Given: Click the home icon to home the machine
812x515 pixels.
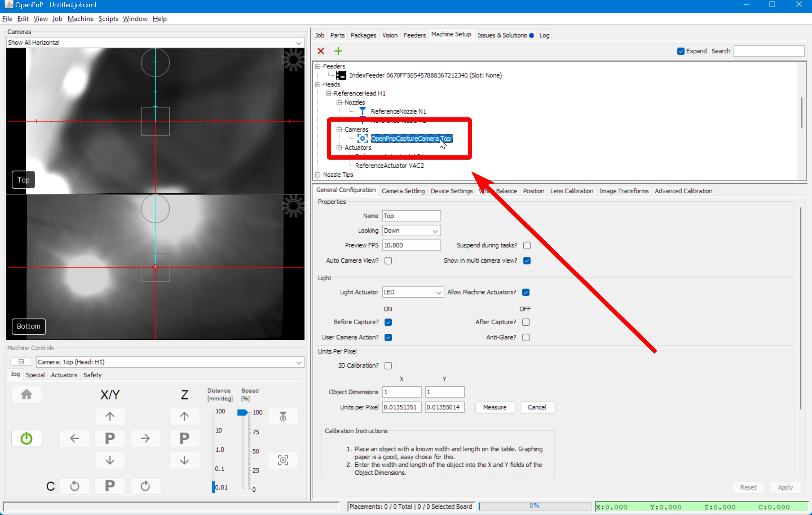Looking at the screenshot, I should tap(26, 394).
